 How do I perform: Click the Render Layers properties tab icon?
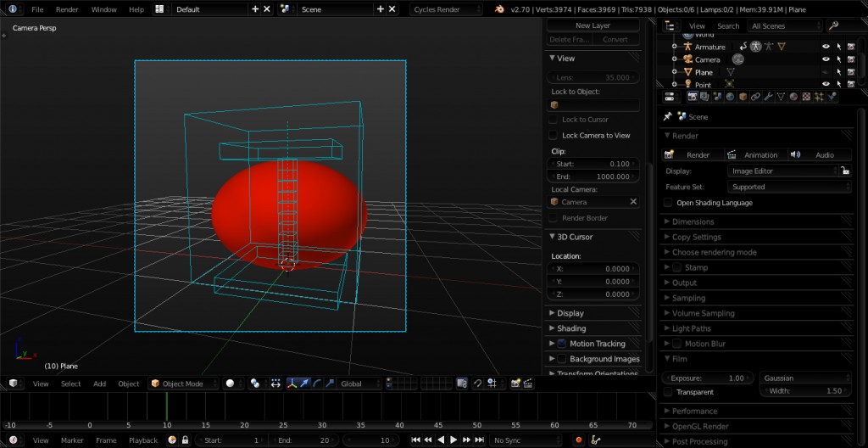click(705, 97)
